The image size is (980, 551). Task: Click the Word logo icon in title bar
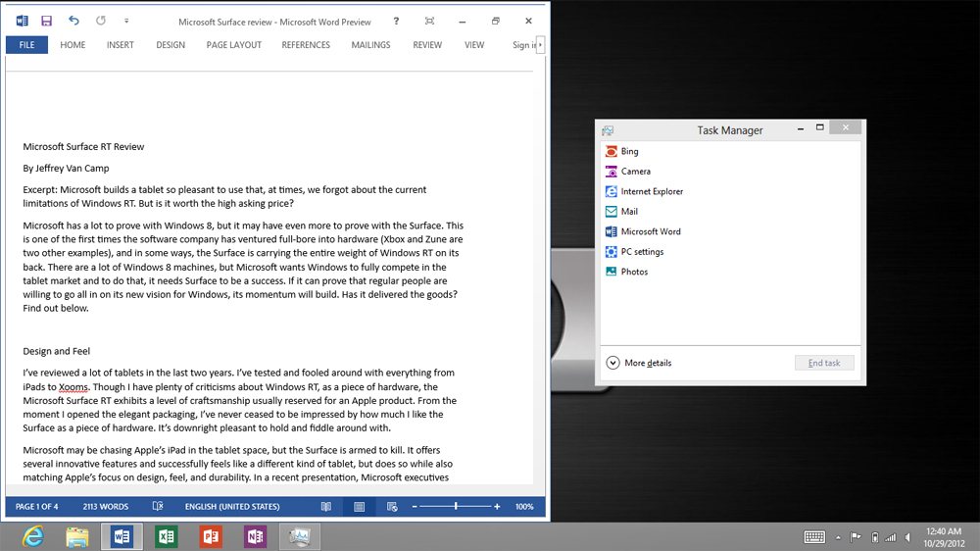[x=22, y=21]
